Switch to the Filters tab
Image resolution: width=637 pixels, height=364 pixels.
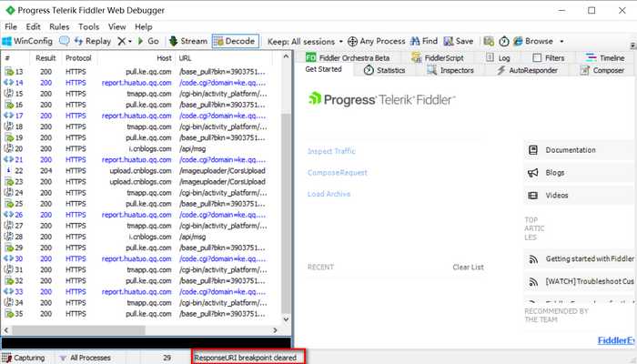click(549, 57)
